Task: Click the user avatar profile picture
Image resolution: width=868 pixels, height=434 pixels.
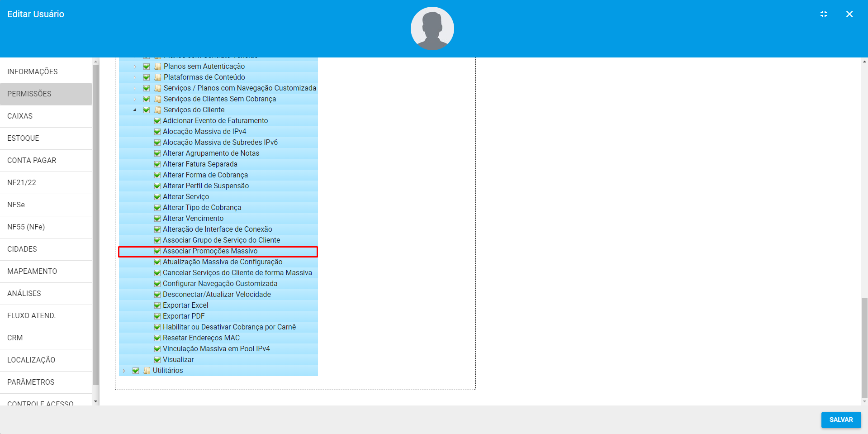Action: (432, 29)
